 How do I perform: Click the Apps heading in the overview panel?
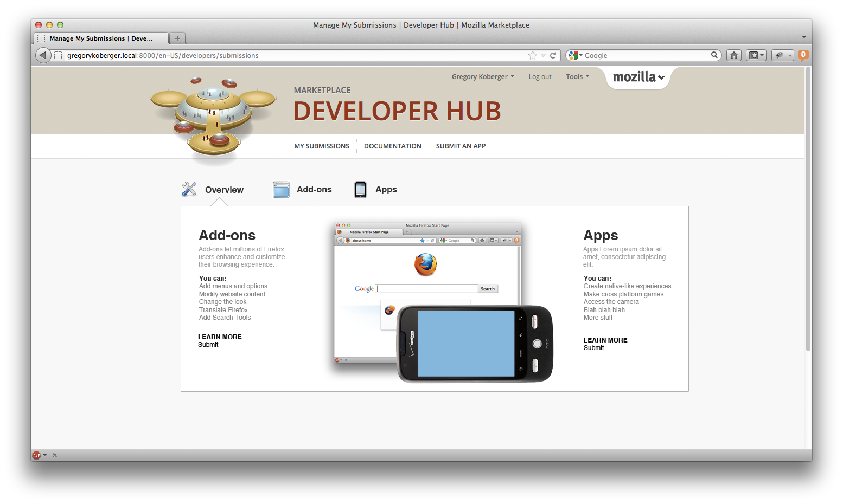coord(601,235)
